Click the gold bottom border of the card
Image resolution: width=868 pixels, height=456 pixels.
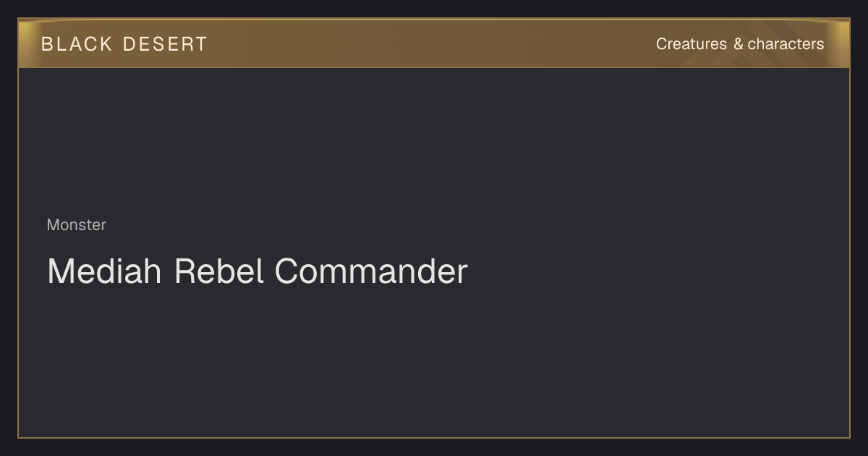click(434, 437)
